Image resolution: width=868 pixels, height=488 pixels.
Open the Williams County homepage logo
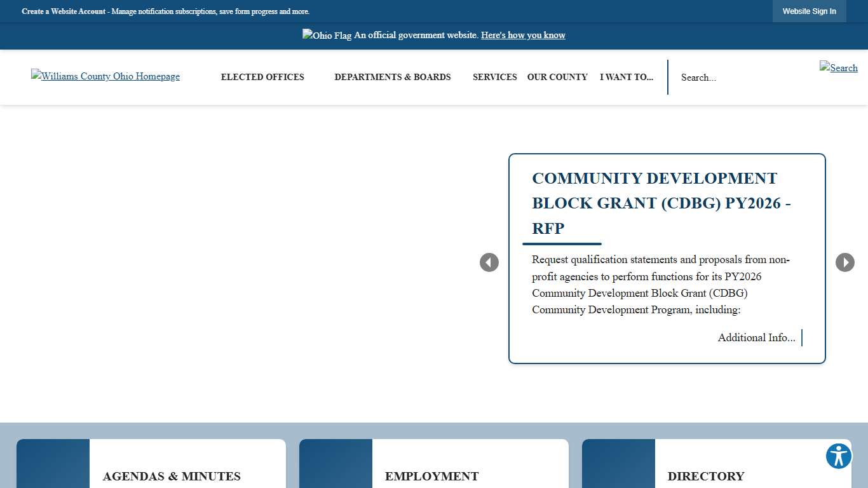(105, 76)
